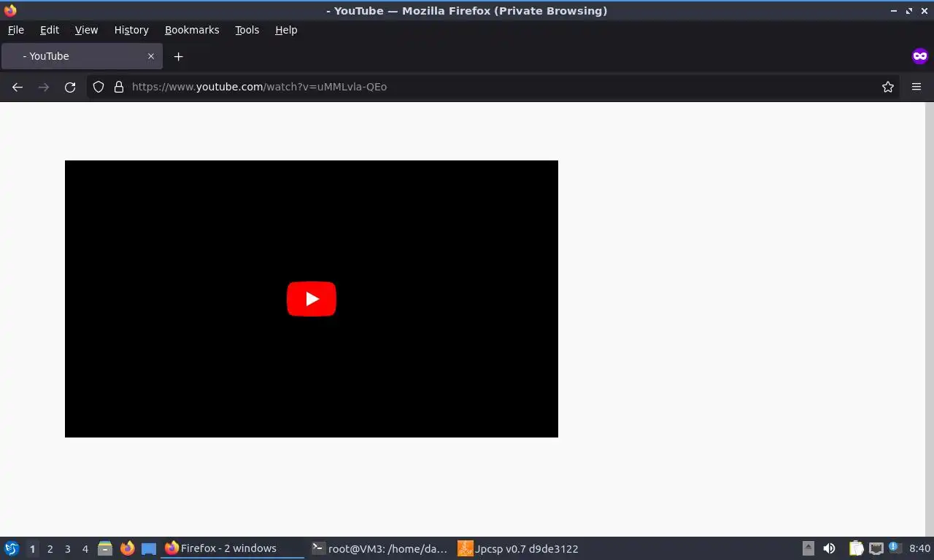This screenshot has width=934, height=560.
Task: Open the Edit menu
Action: tap(50, 30)
